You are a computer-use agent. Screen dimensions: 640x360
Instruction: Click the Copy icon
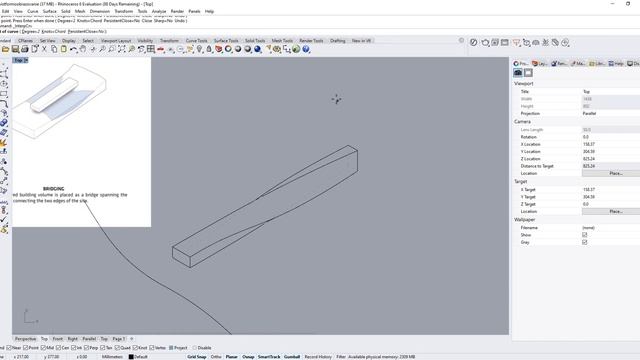pos(54,49)
